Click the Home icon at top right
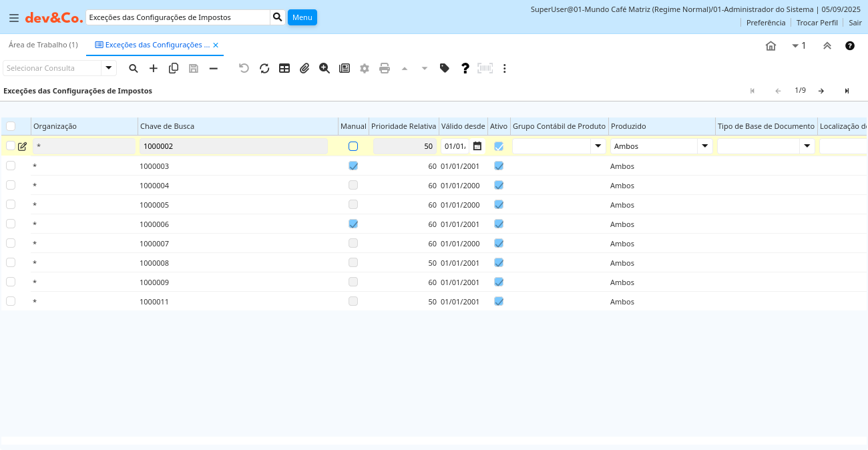This screenshot has width=868, height=450. coord(771,45)
